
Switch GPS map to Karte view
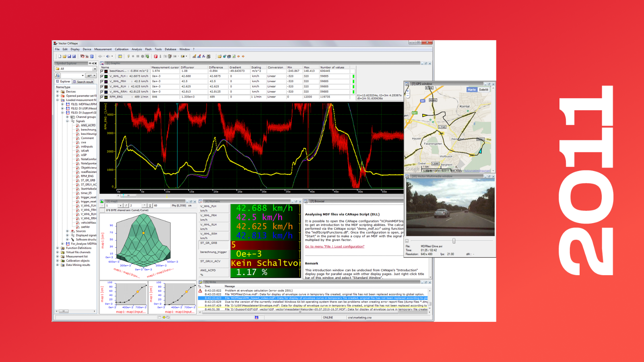point(472,90)
